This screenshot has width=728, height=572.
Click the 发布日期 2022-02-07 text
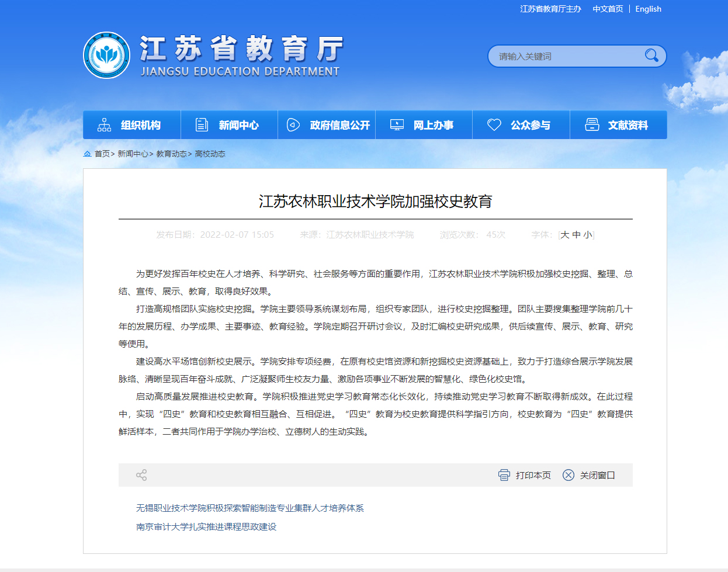[x=215, y=235]
